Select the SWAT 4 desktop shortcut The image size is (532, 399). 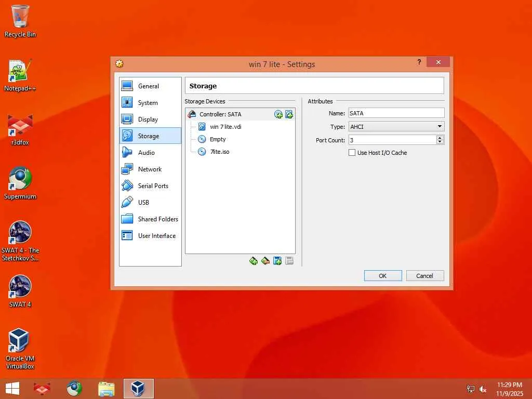coord(20,291)
